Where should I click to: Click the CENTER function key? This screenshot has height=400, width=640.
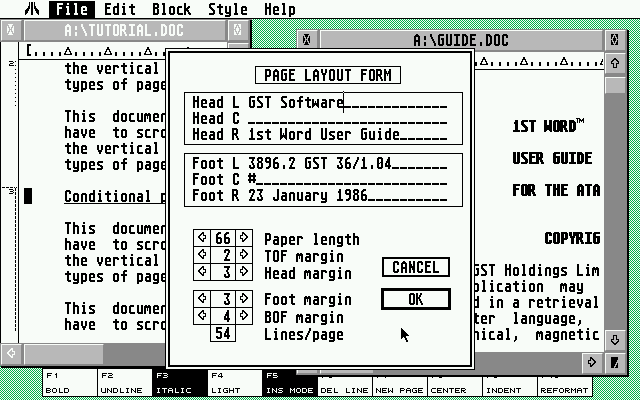(456, 386)
